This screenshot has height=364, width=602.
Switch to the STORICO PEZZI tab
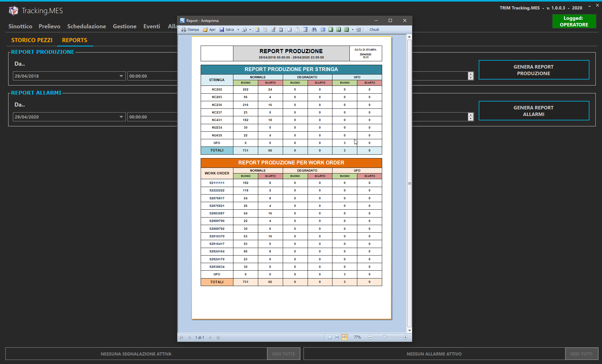[x=32, y=40]
